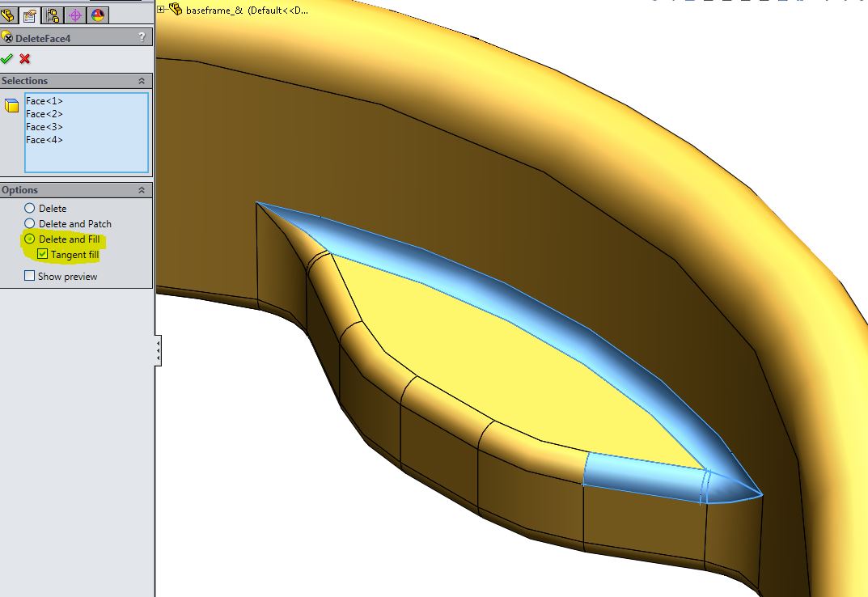Collapse the Options section
Viewport: 868px width, 597px height.
click(x=142, y=190)
